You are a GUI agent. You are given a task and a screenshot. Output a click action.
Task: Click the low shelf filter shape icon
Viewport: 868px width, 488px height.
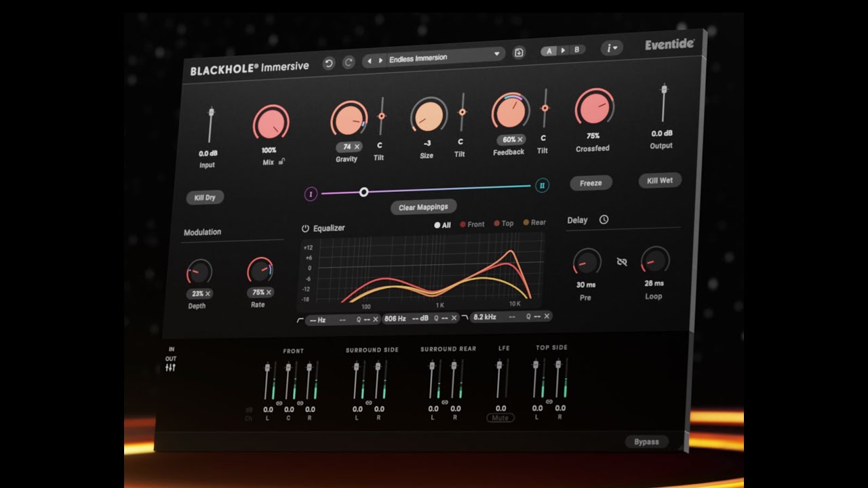[300, 320]
